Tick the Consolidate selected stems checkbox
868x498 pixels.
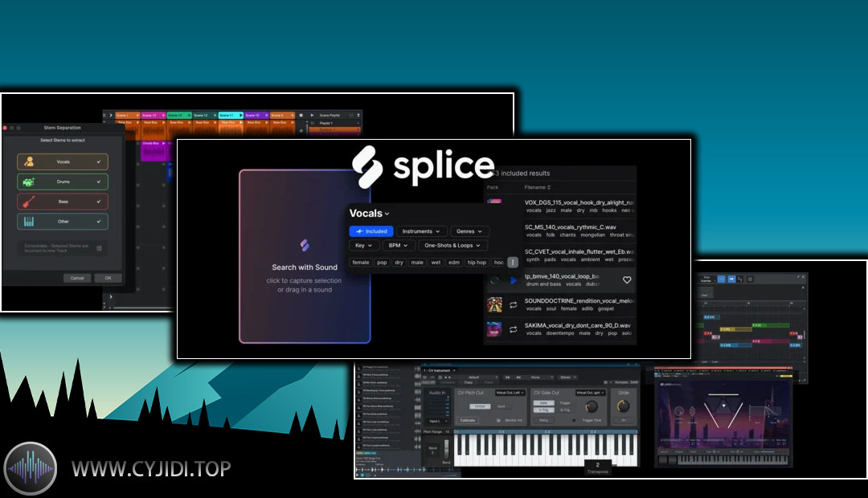coord(99,248)
